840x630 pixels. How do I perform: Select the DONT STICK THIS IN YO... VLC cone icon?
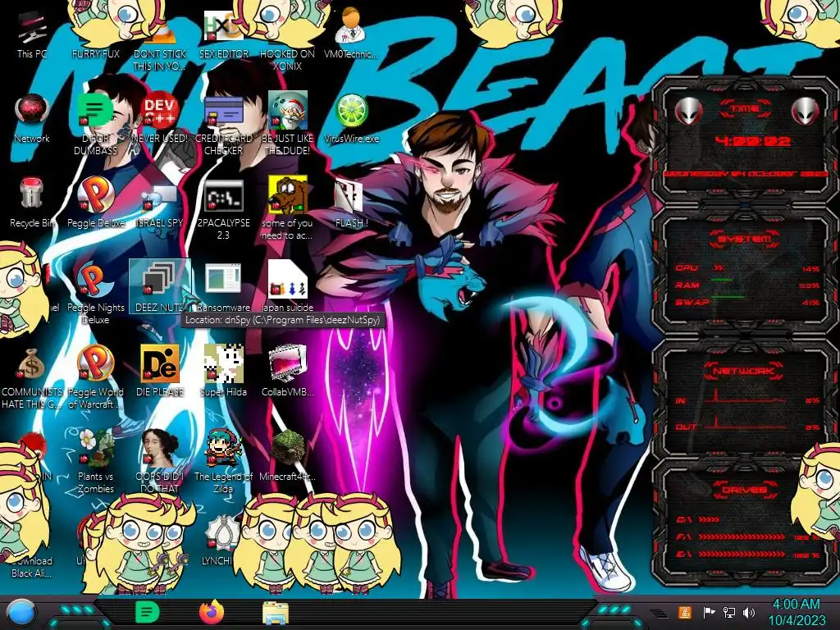tap(160, 41)
